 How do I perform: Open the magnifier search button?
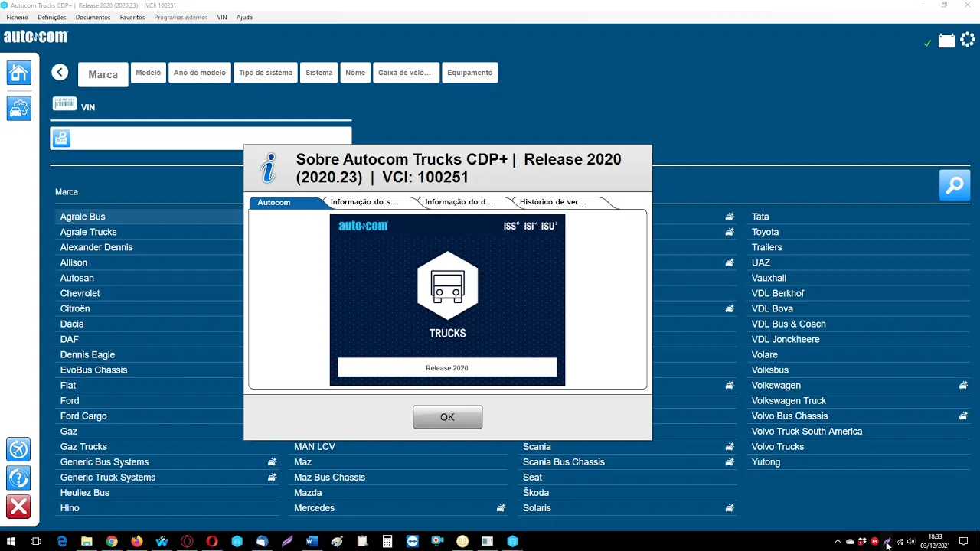pyautogui.click(x=955, y=185)
